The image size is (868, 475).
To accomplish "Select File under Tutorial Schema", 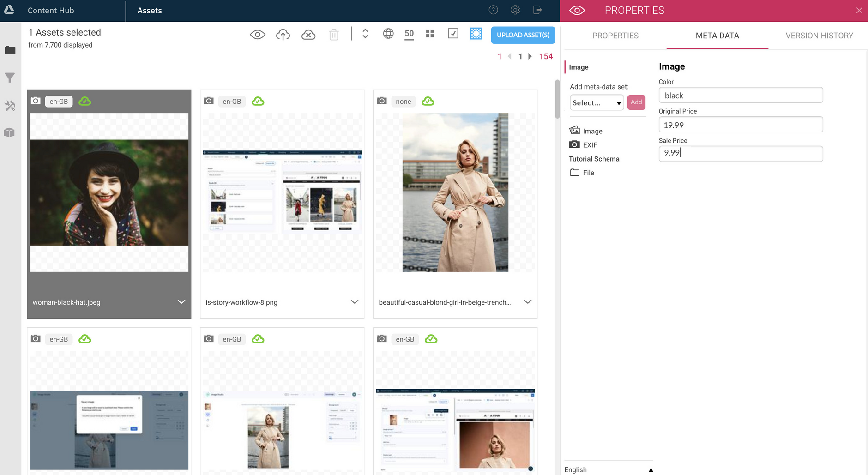I will coord(582,173).
